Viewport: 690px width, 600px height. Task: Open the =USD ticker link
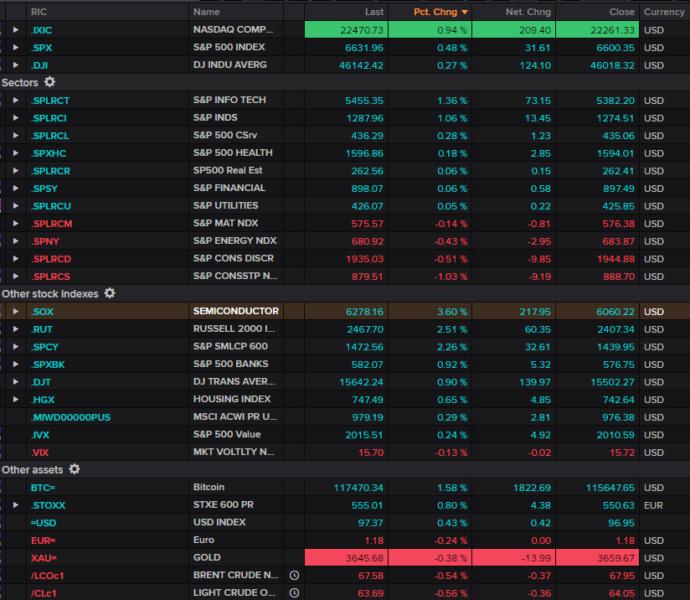tap(44, 523)
